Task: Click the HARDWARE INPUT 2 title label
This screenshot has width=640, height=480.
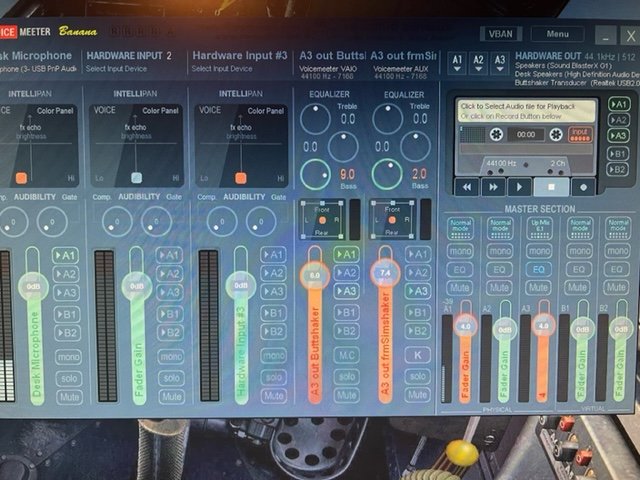Action: pos(129,56)
